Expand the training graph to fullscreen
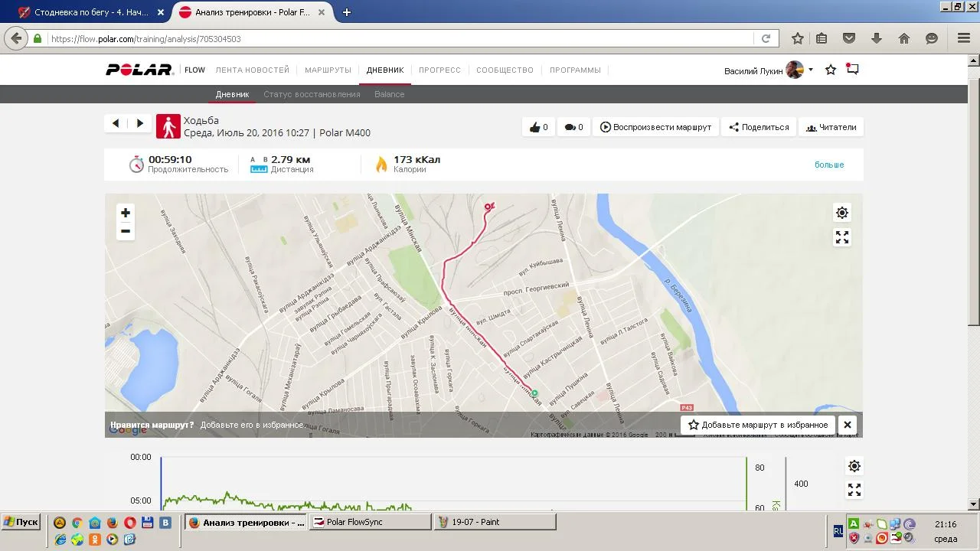980x551 pixels. [854, 491]
